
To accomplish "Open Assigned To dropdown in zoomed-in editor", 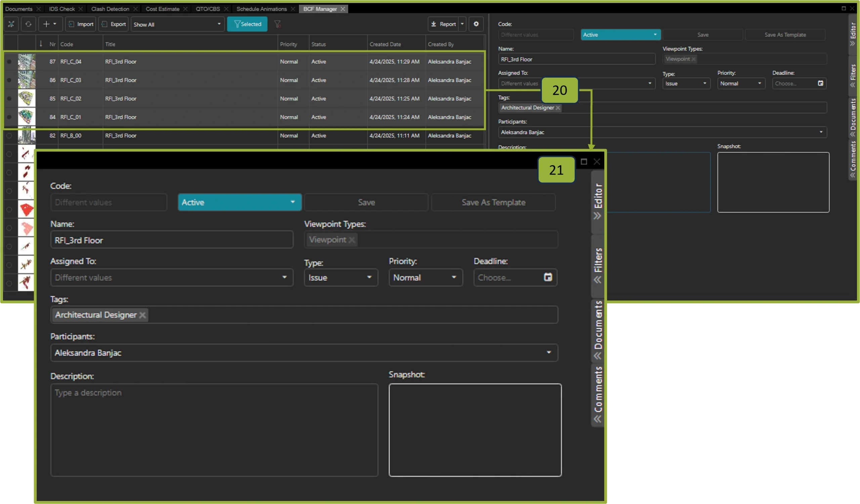I will pos(172,278).
